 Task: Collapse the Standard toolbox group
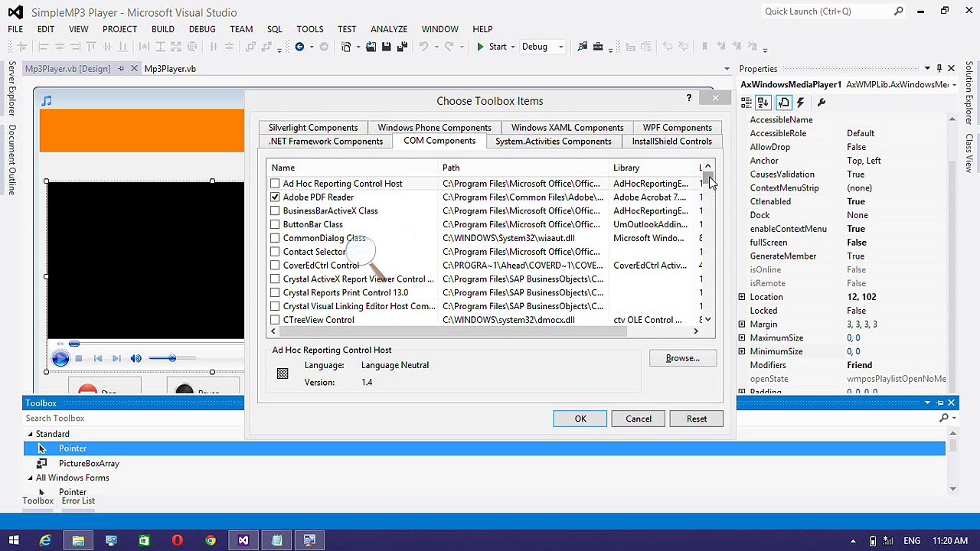(x=31, y=434)
